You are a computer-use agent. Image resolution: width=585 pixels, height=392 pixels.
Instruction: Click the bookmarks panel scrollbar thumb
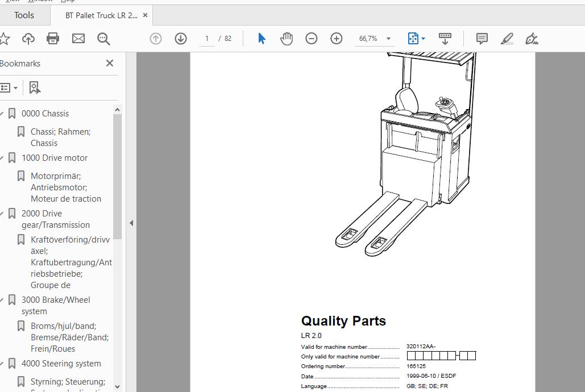117,177
